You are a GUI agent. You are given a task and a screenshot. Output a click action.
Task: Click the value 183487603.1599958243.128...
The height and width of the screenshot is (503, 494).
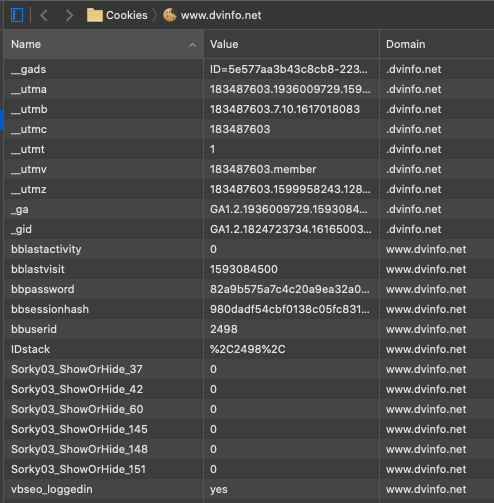[290, 189]
